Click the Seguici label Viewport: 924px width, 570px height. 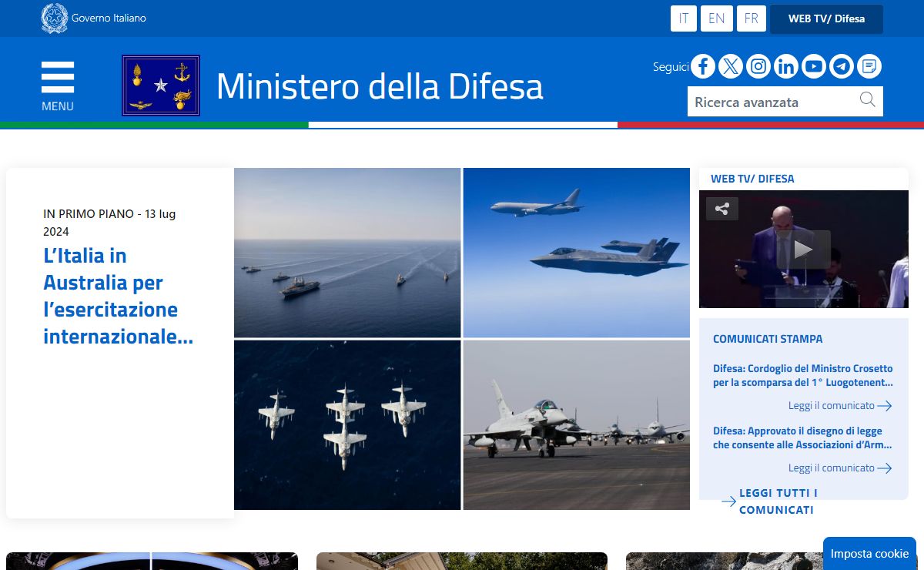[671, 67]
